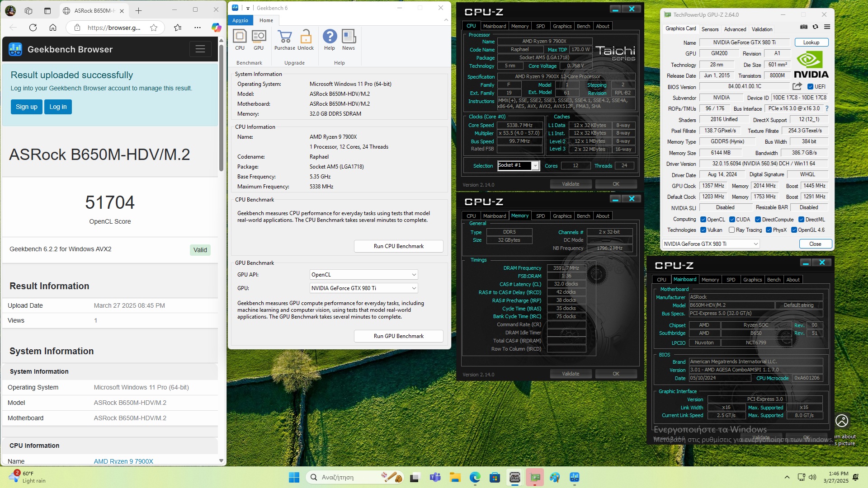Open the GPU API OpenCL dropdown
This screenshot has width=868, height=488.
(364, 275)
